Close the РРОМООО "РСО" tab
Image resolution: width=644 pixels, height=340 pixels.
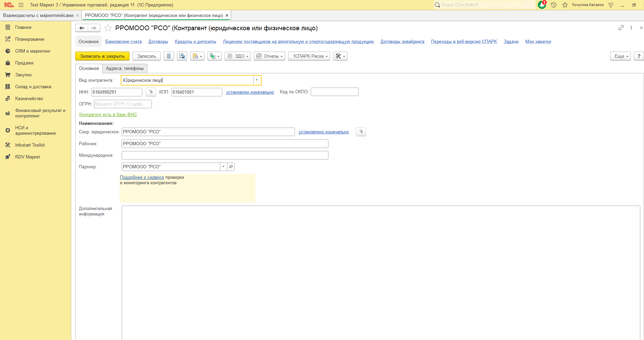[x=227, y=16]
